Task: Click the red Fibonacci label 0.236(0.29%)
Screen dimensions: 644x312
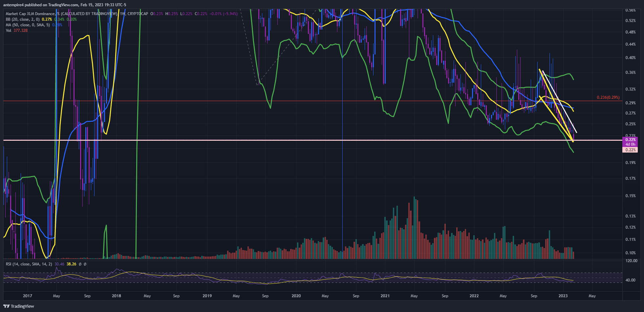Action: [608, 97]
